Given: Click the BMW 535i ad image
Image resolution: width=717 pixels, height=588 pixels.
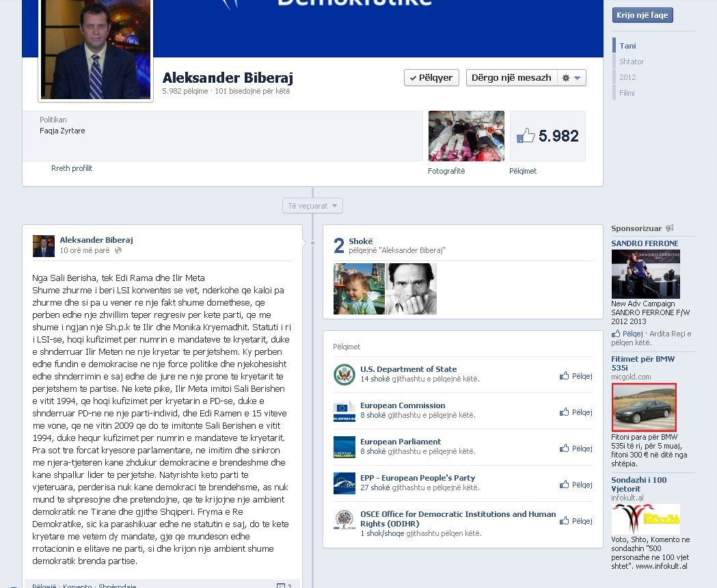Looking at the screenshot, I should [644, 407].
